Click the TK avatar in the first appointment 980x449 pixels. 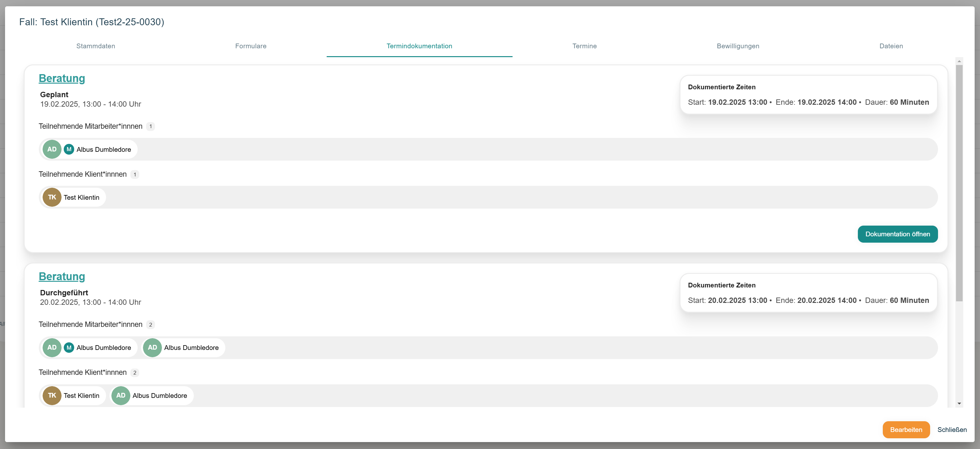click(52, 197)
